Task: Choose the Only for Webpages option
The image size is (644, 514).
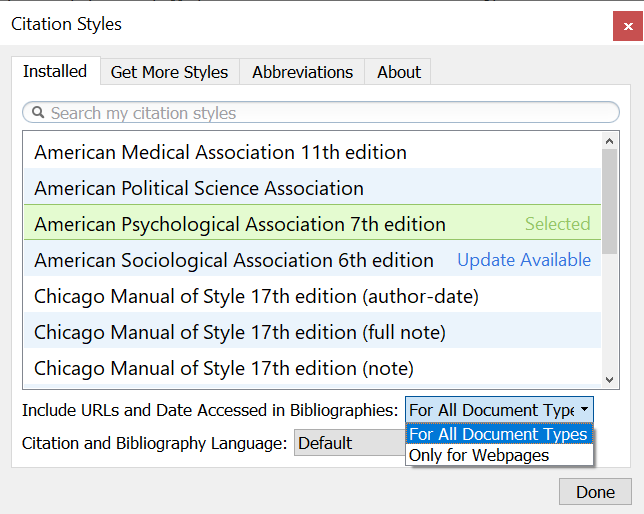Action: (x=479, y=455)
